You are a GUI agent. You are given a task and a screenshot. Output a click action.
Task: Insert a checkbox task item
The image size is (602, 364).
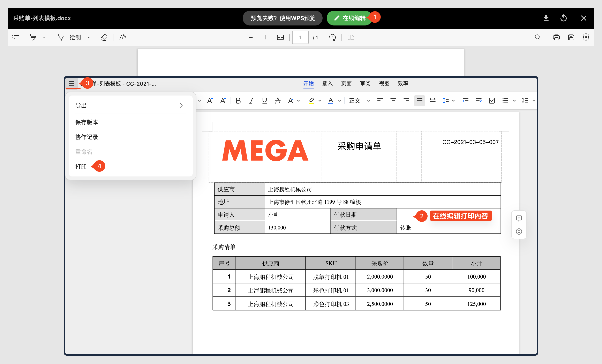pyautogui.click(x=492, y=101)
